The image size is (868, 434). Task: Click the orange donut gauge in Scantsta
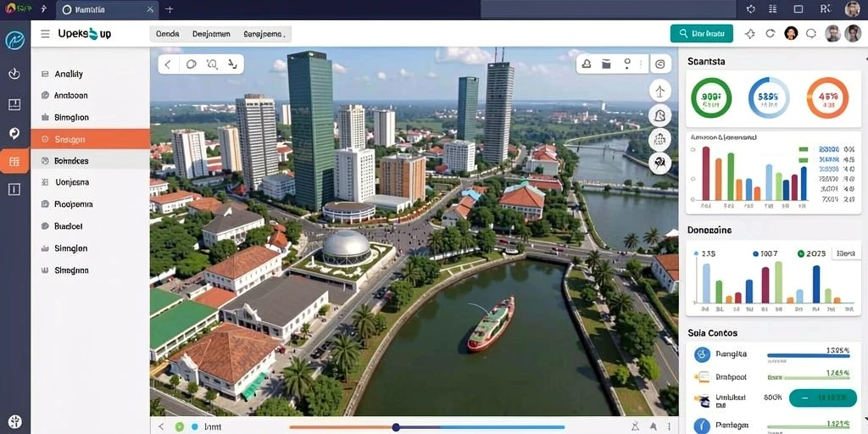827,98
